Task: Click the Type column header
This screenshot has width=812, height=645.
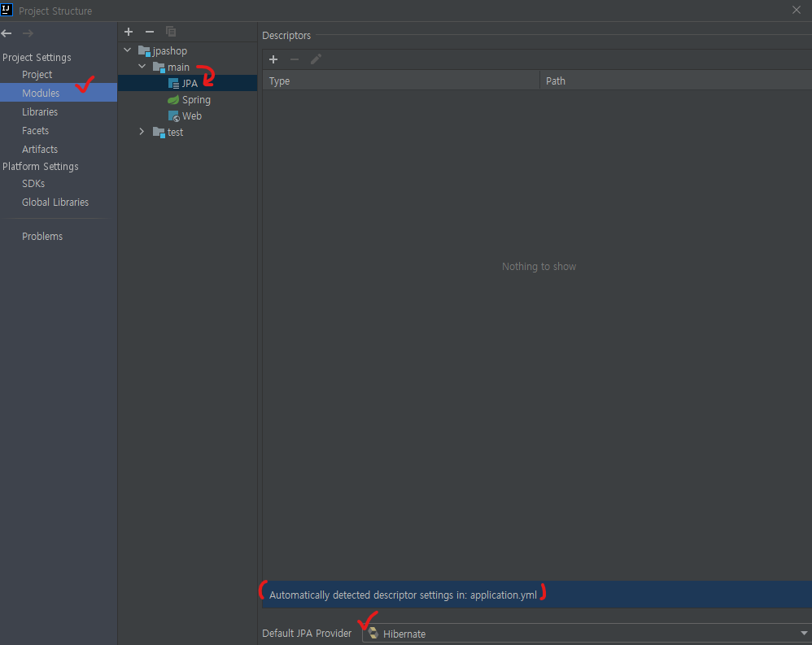Action: [401, 81]
